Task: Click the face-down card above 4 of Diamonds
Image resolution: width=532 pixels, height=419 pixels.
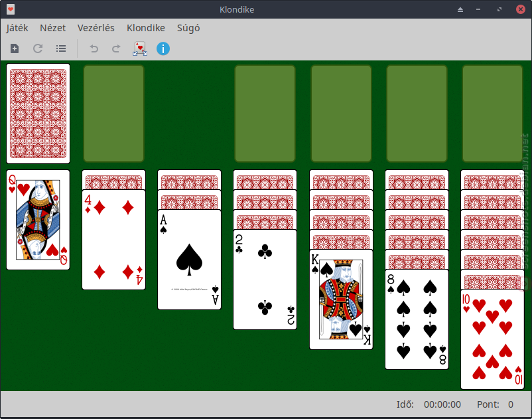Action: point(113,180)
